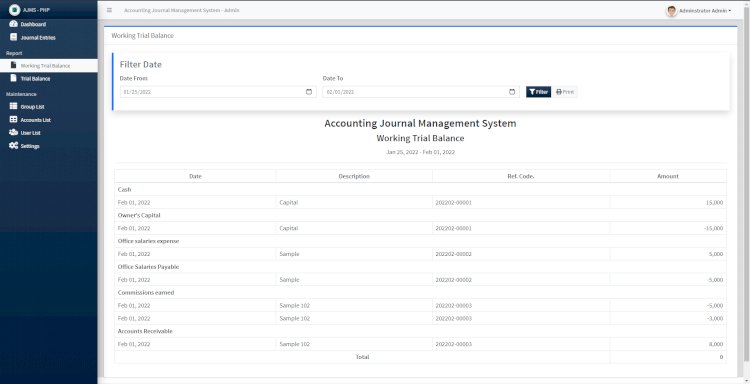The width and height of the screenshot is (750, 384).
Task: Click the Owner's Capital group row
Action: tap(420, 215)
